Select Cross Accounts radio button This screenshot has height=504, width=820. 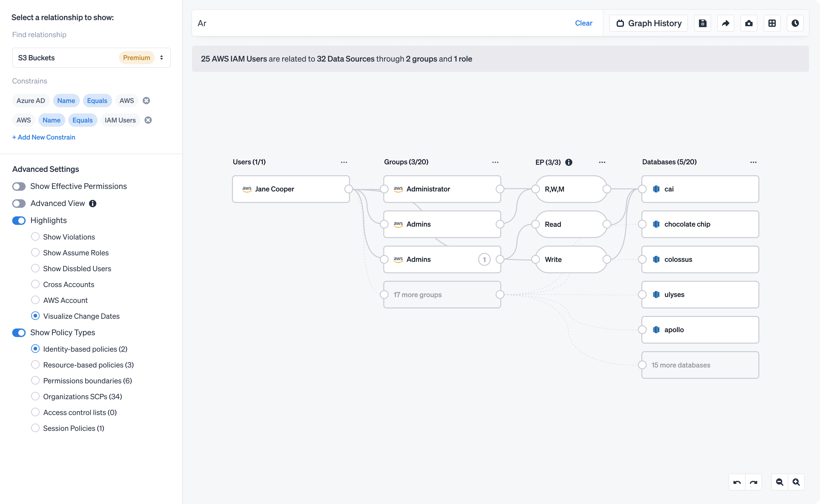pos(35,284)
